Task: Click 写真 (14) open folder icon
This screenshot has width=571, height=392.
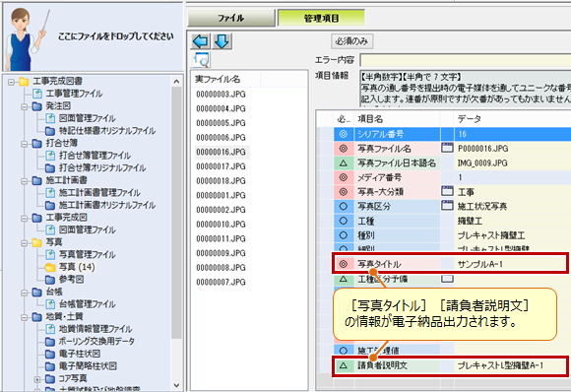Action: coord(50,267)
